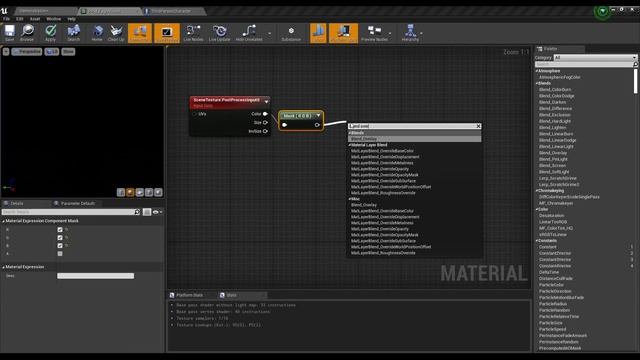Screen dimensions: 640x360
Task: Select the plane preview shape icon
Action: coord(140,192)
